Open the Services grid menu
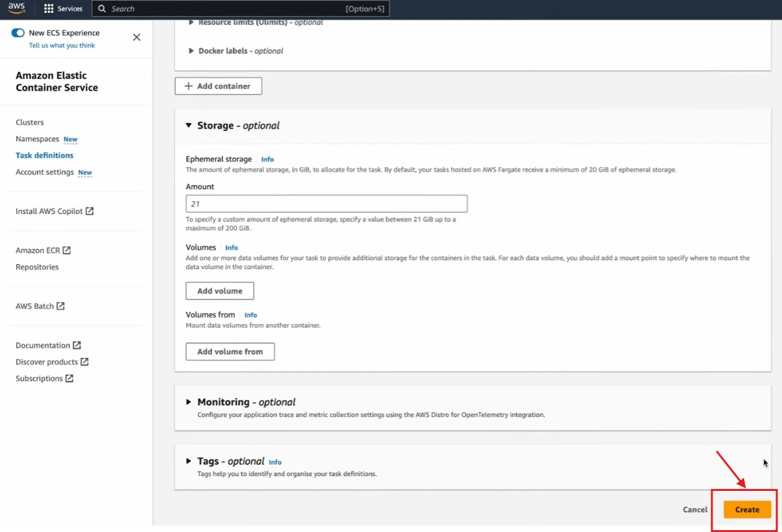The height and width of the screenshot is (532, 782). pyautogui.click(x=63, y=9)
